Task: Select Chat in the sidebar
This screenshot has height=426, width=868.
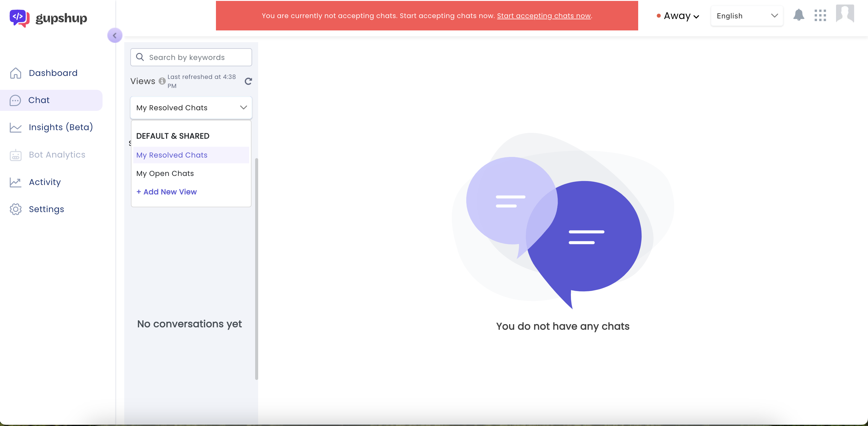Action: tap(51, 100)
